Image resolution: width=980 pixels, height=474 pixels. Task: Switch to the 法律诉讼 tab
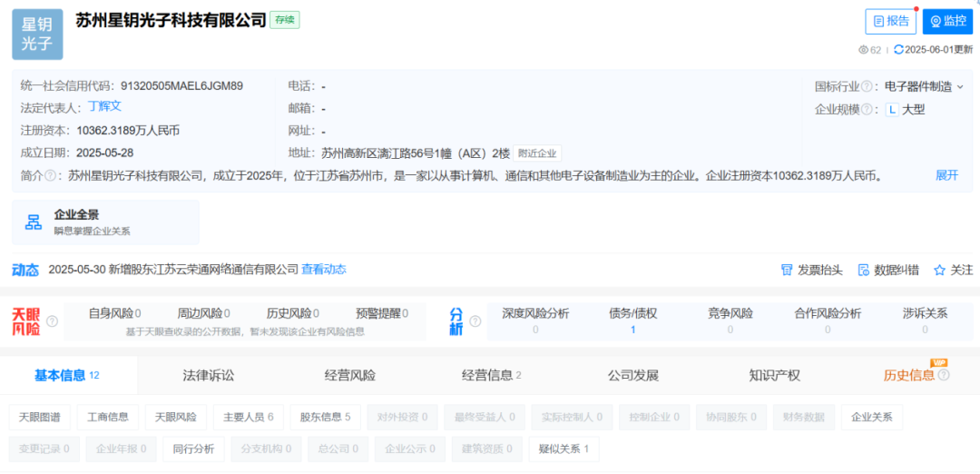[209, 375]
